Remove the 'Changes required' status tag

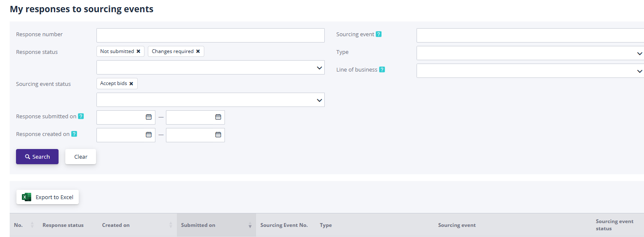pyautogui.click(x=198, y=51)
